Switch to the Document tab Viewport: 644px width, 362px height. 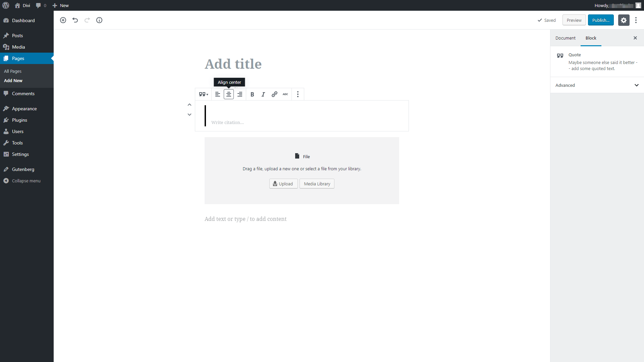pos(565,38)
